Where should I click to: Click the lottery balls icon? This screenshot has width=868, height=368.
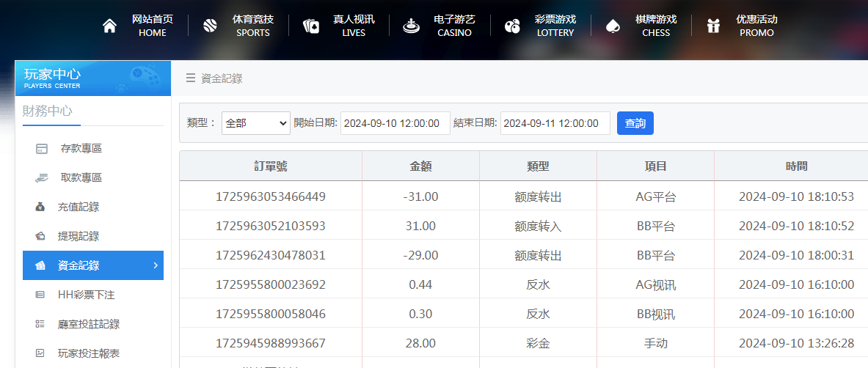[512, 26]
